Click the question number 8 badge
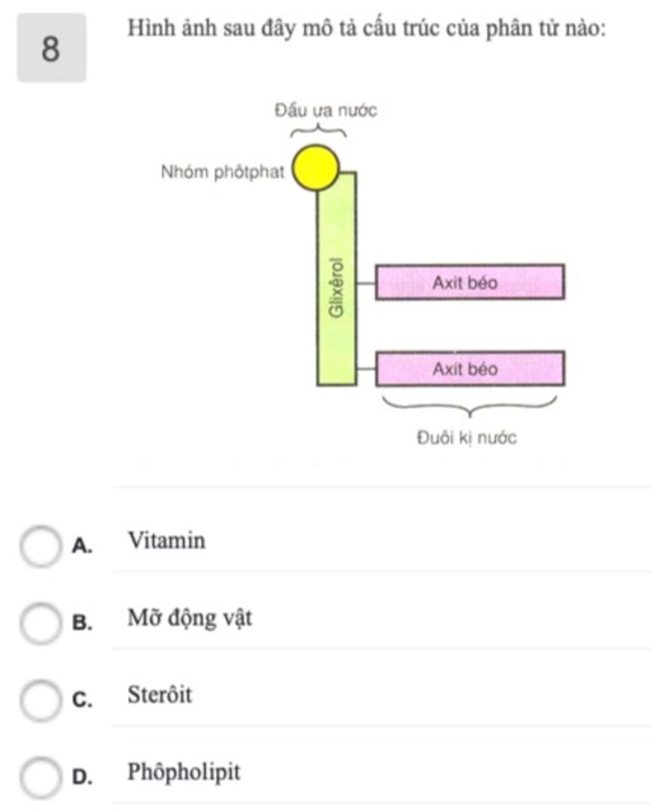Viewport: 652px width, 812px height. 52,48
